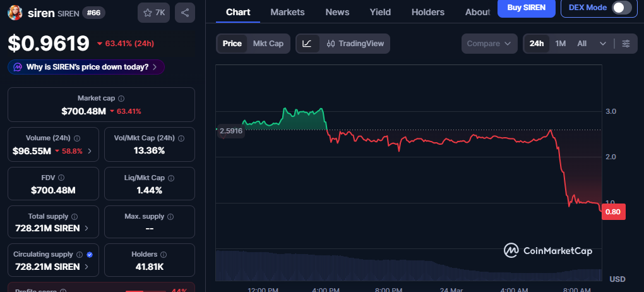The height and width of the screenshot is (292, 644).
Task: Select the line chart icon
Action: [307, 44]
